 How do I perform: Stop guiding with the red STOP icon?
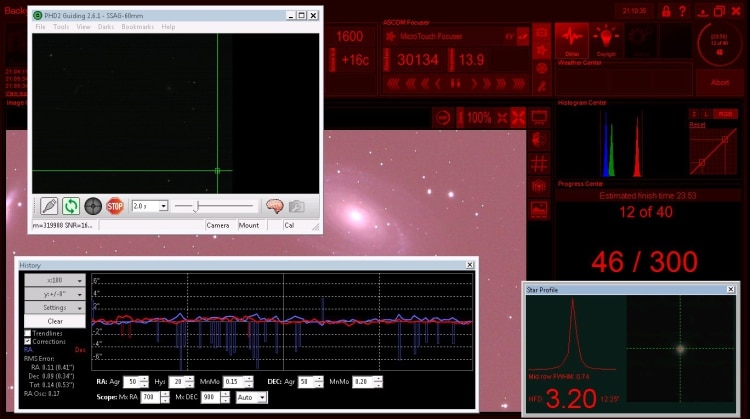(115, 206)
